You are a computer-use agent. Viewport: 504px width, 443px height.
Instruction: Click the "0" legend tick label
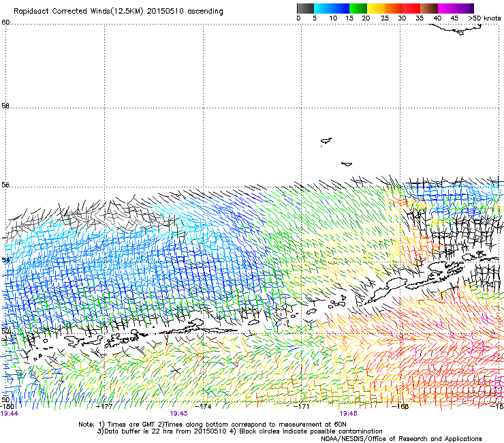pos(298,18)
